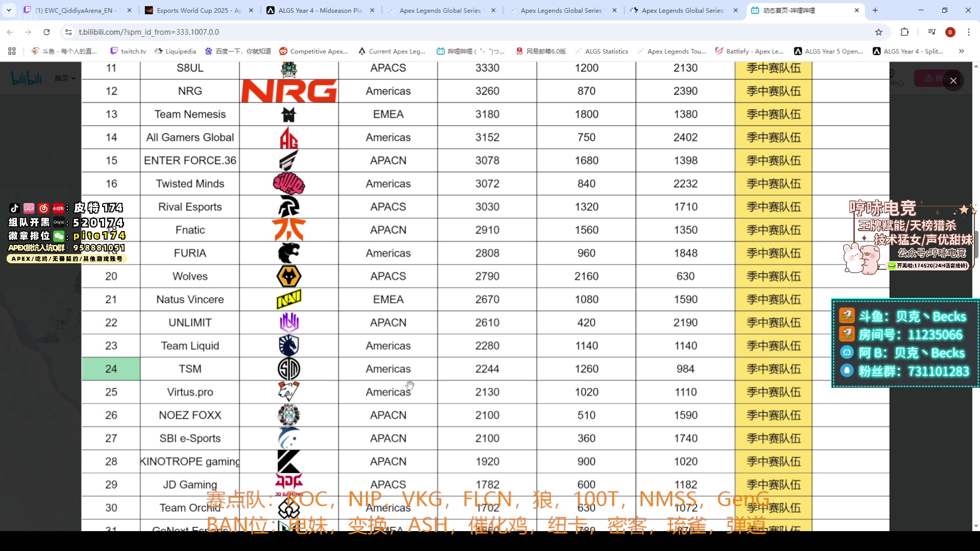Screen dimensions: 980x551
Task: Open the apps grid in bookmarks bar
Action: (12, 51)
